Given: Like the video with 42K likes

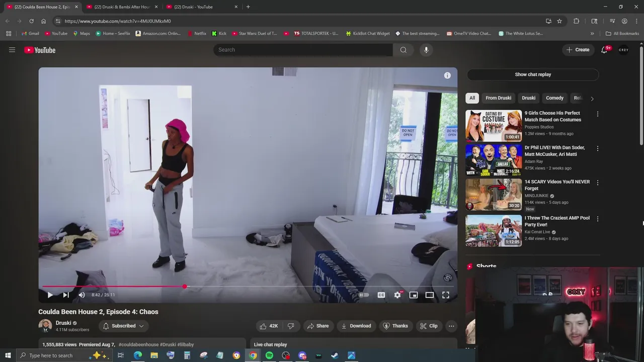Looking at the screenshot, I should [x=269, y=326].
